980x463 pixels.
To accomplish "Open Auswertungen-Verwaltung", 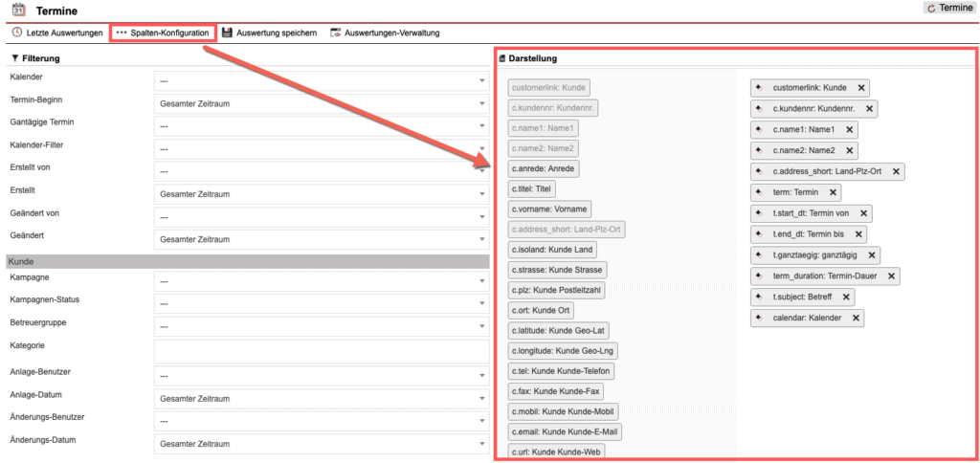I will pyautogui.click(x=384, y=33).
